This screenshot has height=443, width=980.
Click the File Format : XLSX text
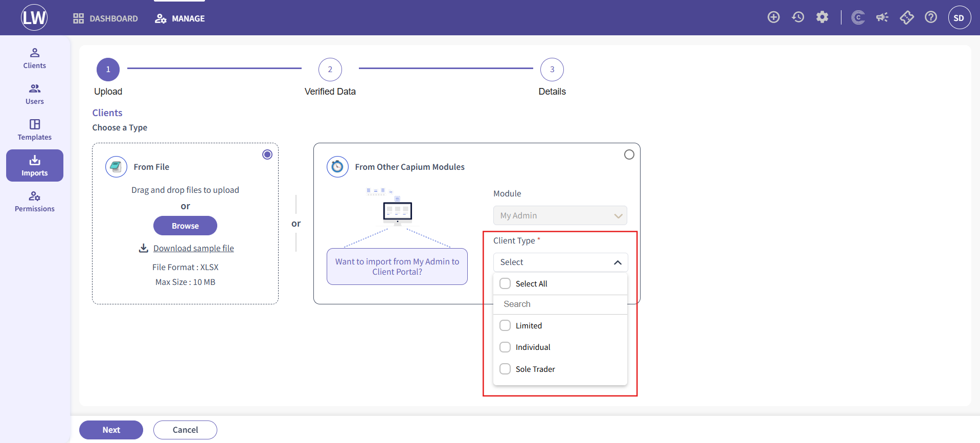pos(185,267)
